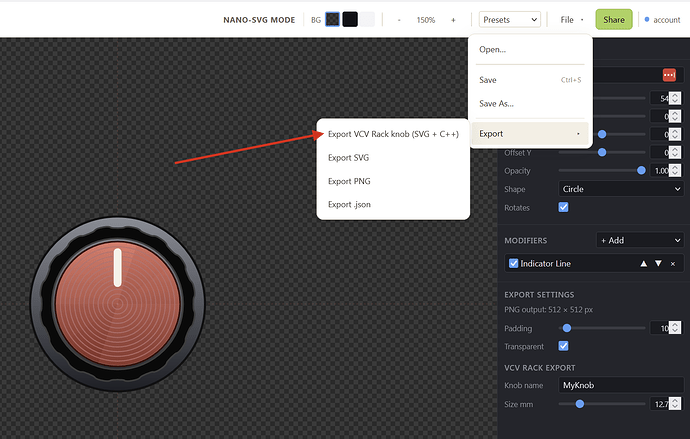690x439 pixels.
Task: Open the account link
Action: click(663, 20)
